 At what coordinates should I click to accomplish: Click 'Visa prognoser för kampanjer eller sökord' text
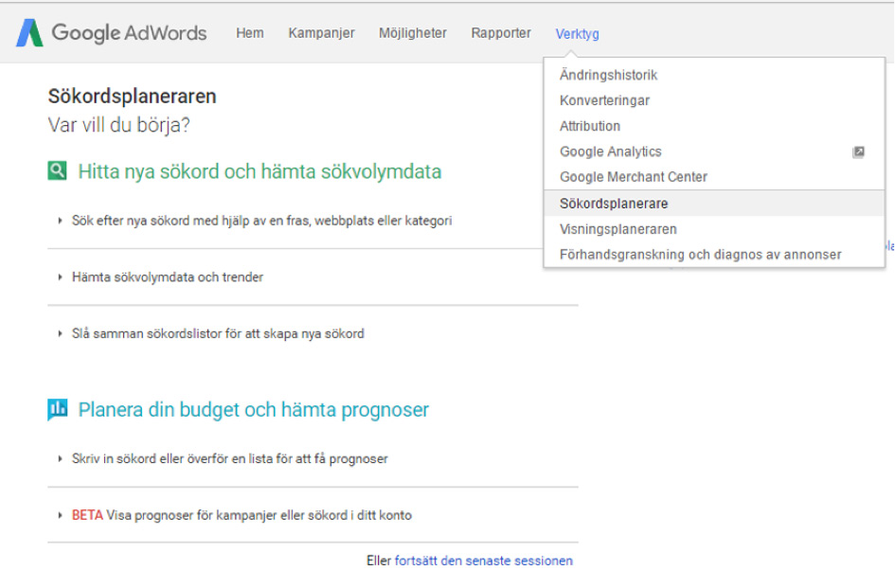click(x=260, y=515)
